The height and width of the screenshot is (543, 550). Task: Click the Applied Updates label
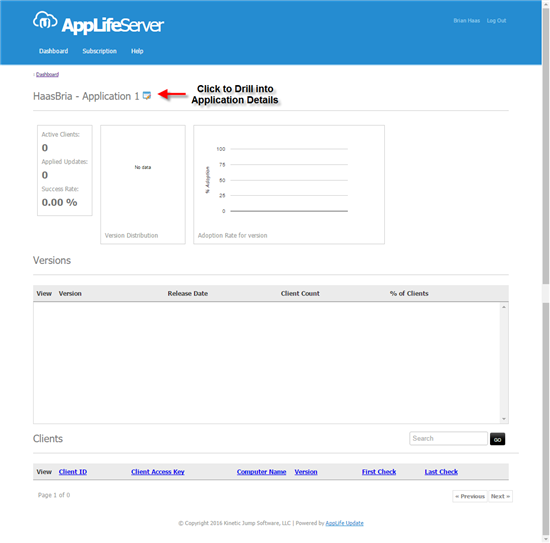65,162
